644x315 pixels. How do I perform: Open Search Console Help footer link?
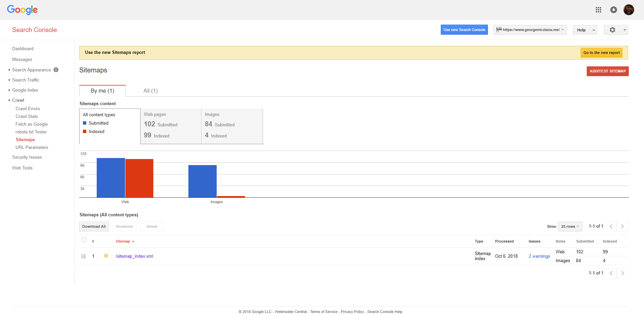pyautogui.click(x=385, y=312)
